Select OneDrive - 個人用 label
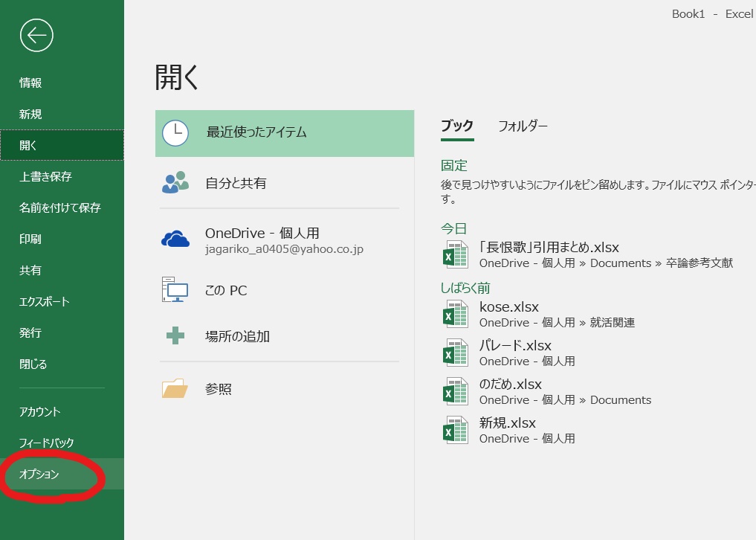 click(x=262, y=233)
